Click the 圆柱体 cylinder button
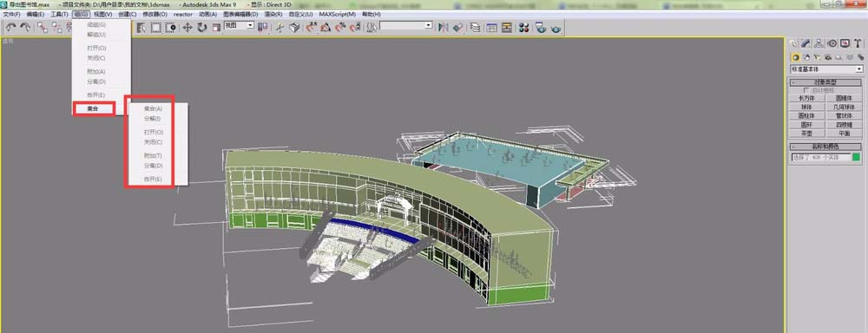The width and height of the screenshot is (868, 333). coord(807,115)
